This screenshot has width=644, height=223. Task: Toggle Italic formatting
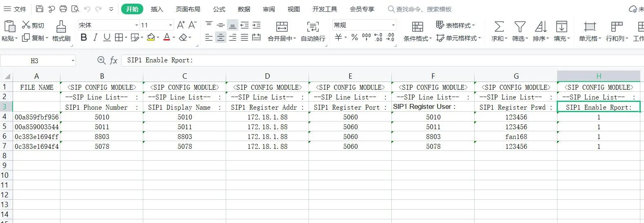point(95,38)
